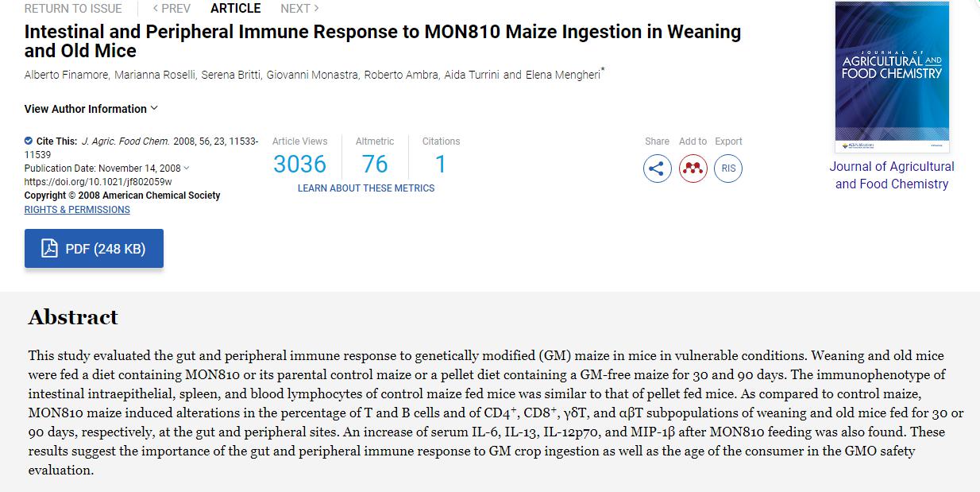
Task: Go to RETURN TO ISSUE
Action: [73, 9]
